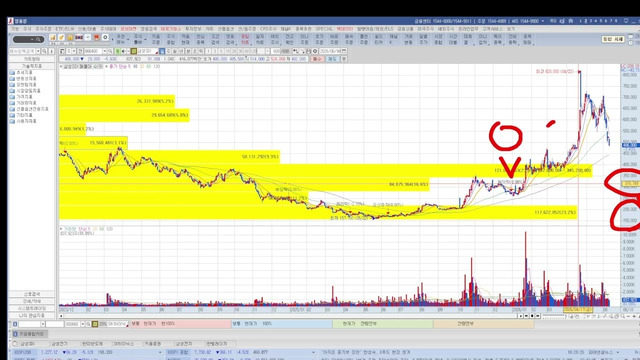The image size is (640, 360).
Task: Click the round gear icon in the top toolbar
Action: click(105, 38)
